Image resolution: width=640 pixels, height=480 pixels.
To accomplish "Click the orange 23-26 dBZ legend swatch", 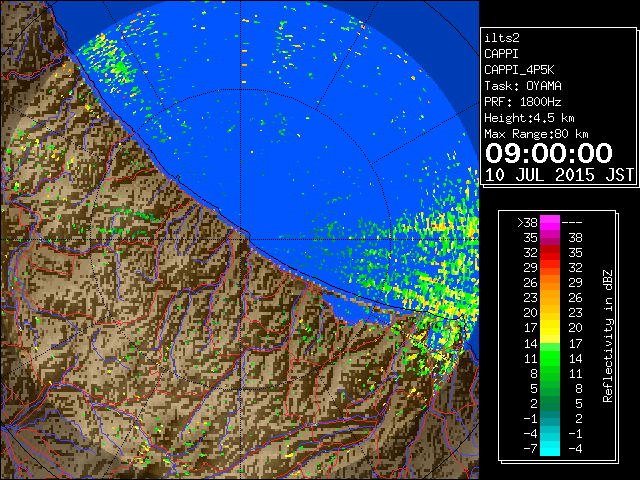I will (x=550, y=298).
